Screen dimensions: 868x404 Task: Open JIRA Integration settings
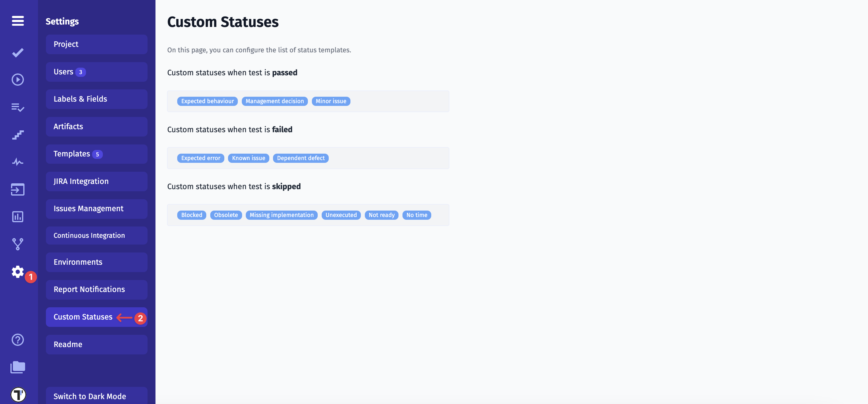tap(97, 181)
